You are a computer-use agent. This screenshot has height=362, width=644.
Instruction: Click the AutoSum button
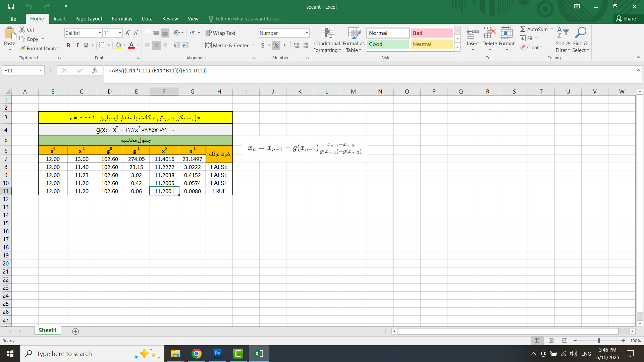[534, 29]
